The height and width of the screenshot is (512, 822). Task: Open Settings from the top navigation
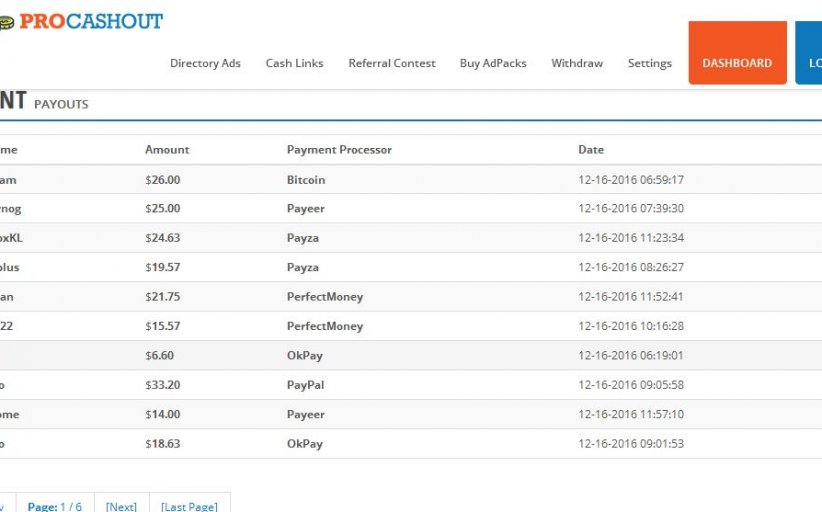pos(649,63)
